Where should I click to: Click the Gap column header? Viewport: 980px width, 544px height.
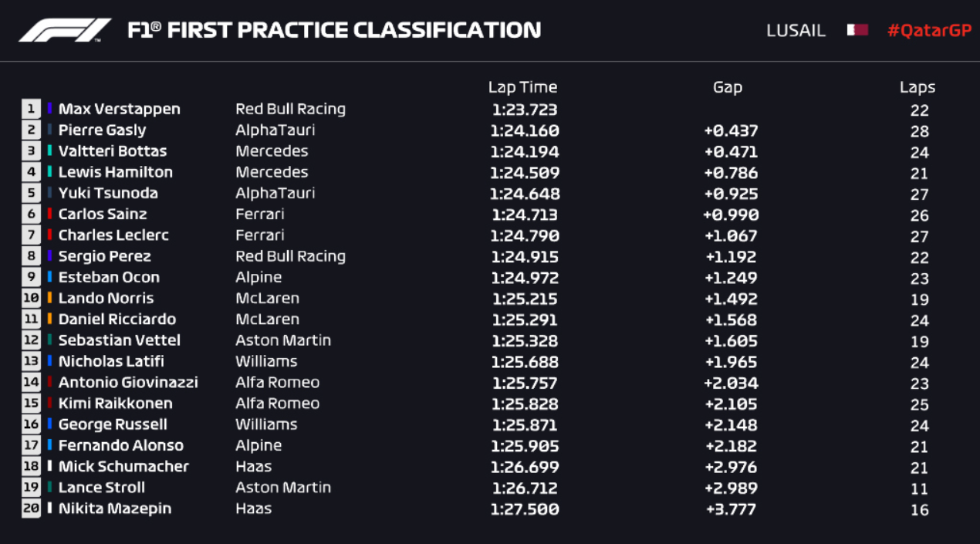click(727, 87)
